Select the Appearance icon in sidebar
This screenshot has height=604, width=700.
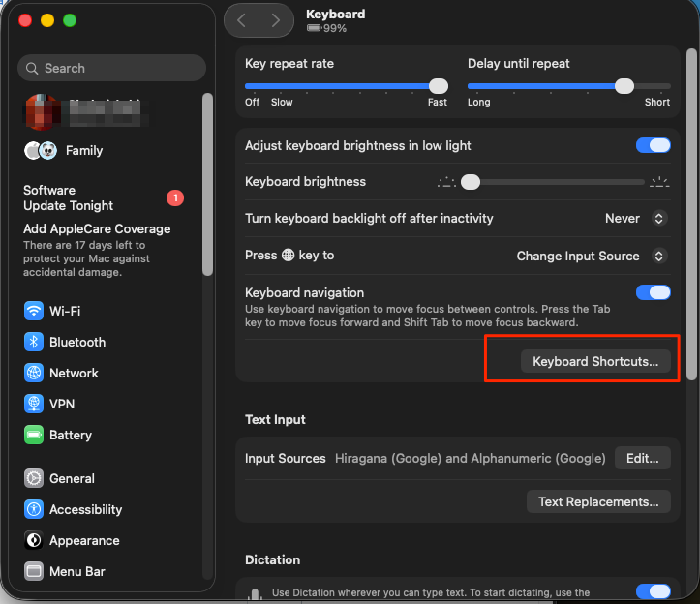[34, 541]
